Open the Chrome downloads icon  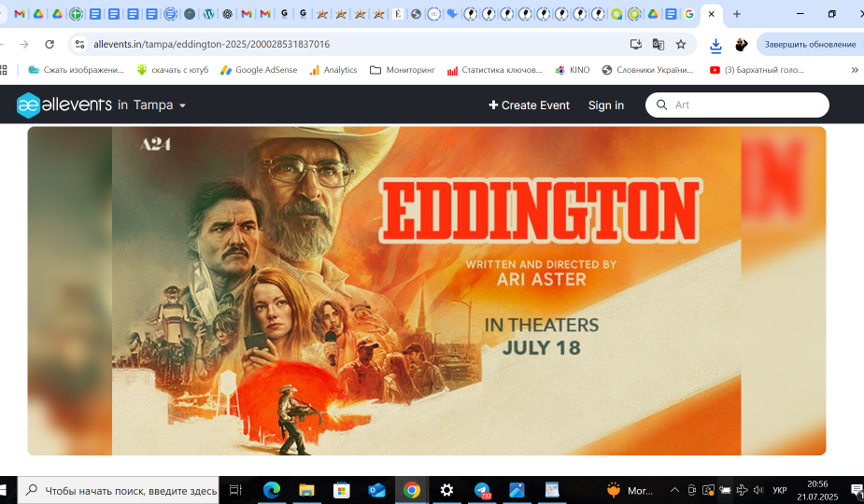(x=715, y=45)
